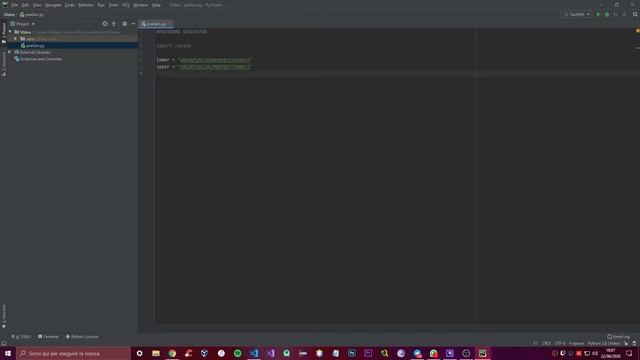Open the Run menu

click(x=101, y=5)
